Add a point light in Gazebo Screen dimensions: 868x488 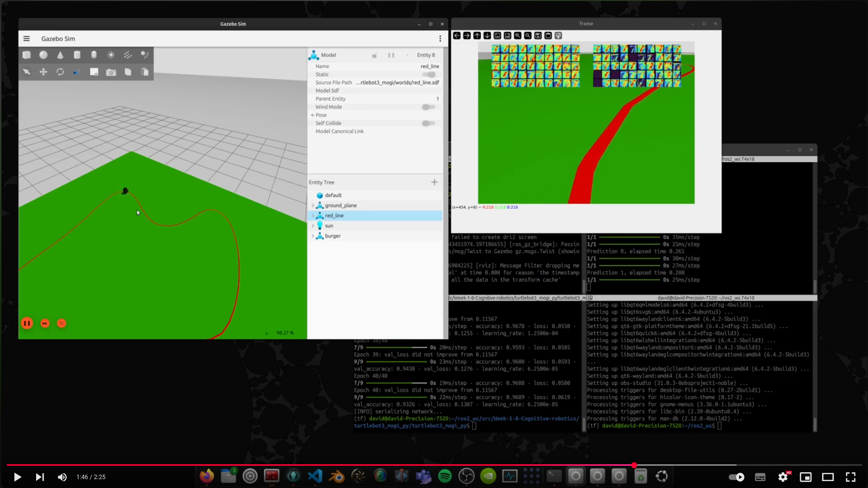click(111, 55)
